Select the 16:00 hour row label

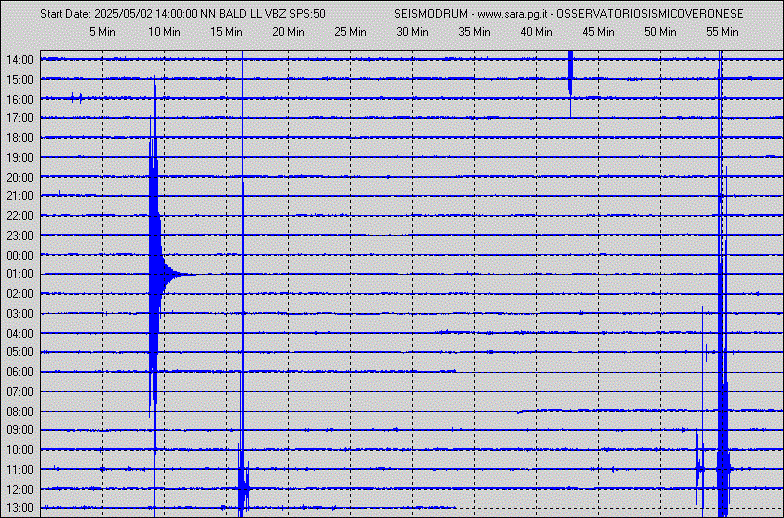point(20,99)
